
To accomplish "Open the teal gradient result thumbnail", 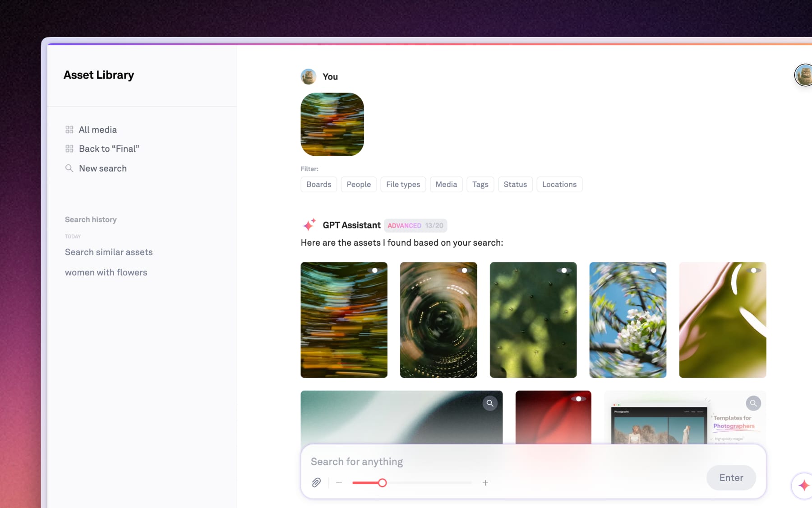I will (x=402, y=417).
